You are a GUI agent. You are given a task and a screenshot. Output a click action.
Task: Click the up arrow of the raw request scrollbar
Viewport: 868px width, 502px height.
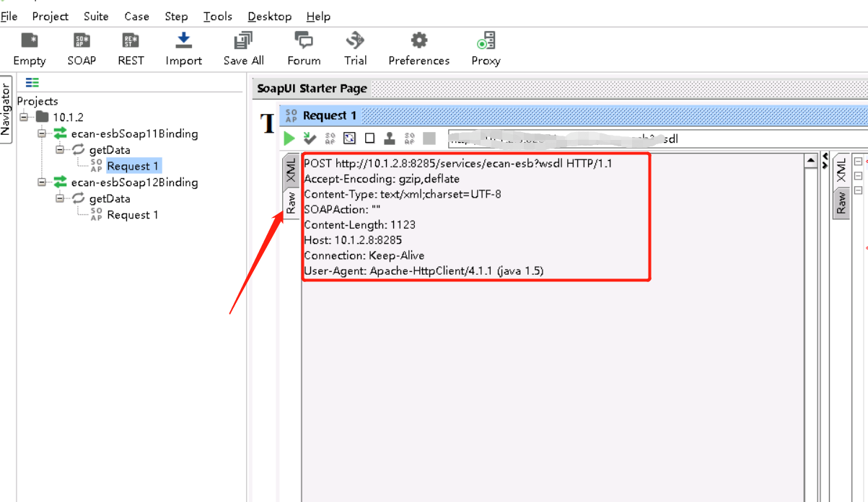pos(811,161)
